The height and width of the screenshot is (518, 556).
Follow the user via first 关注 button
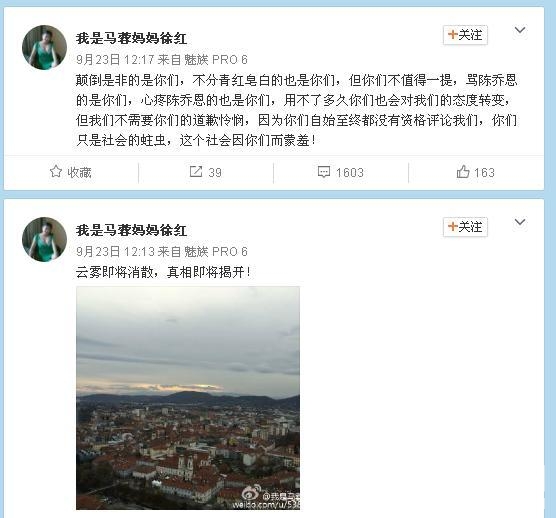[x=465, y=35]
